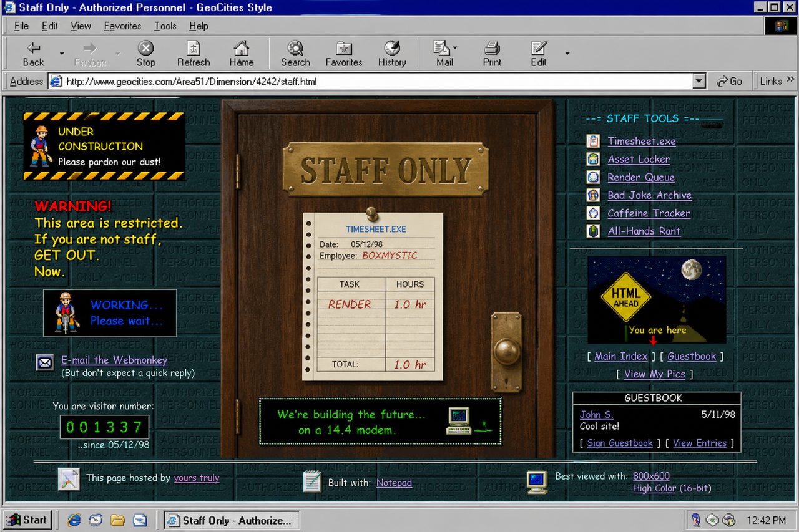Image resolution: width=799 pixels, height=532 pixels.
Task: Go to the Home page
Action: 242,54
